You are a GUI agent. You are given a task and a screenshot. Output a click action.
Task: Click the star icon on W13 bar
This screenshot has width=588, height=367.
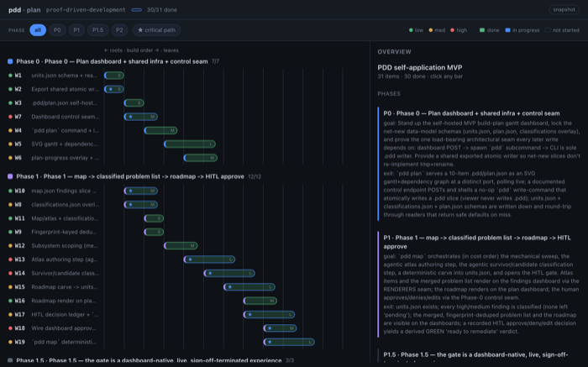tap(190, 260)
